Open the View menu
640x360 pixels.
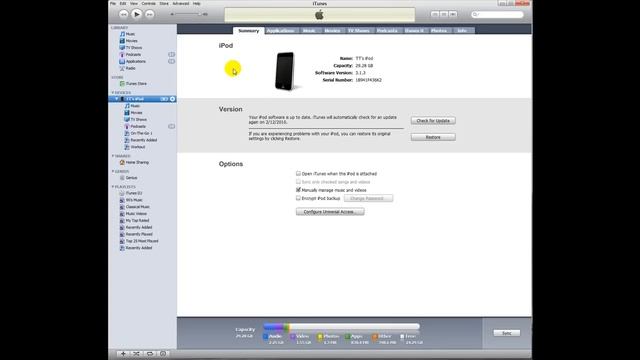pyautogui.click(x=134, y=4)
